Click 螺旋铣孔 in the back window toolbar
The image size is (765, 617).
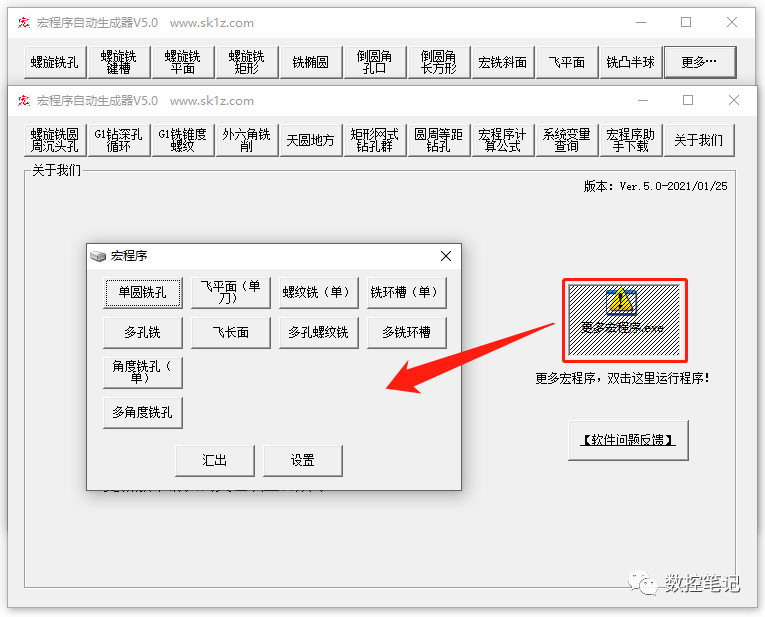(x=55, y=62)
